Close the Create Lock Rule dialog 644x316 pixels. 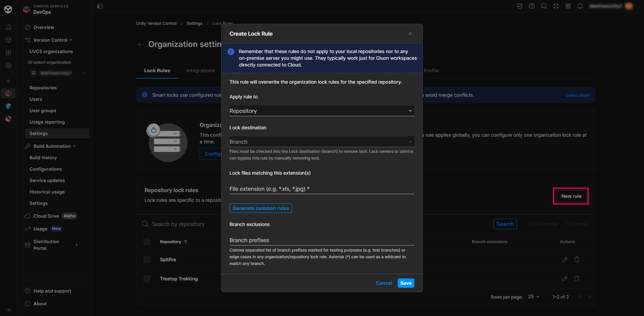[410, 34]
